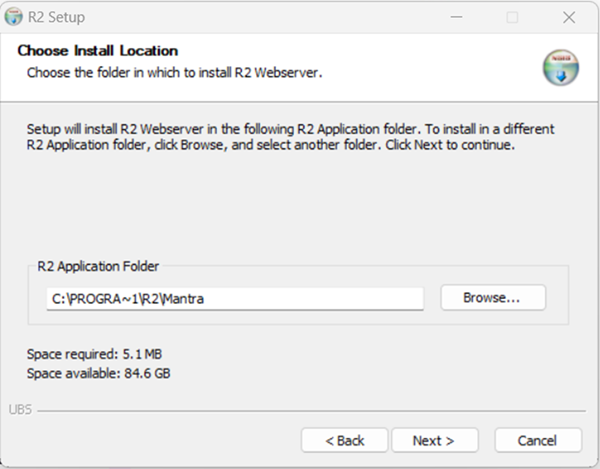Focus the C:\PROGRA~1\R2\Mantra path field
The width and height of the screenshot is (600, 469).
(235, 299)
